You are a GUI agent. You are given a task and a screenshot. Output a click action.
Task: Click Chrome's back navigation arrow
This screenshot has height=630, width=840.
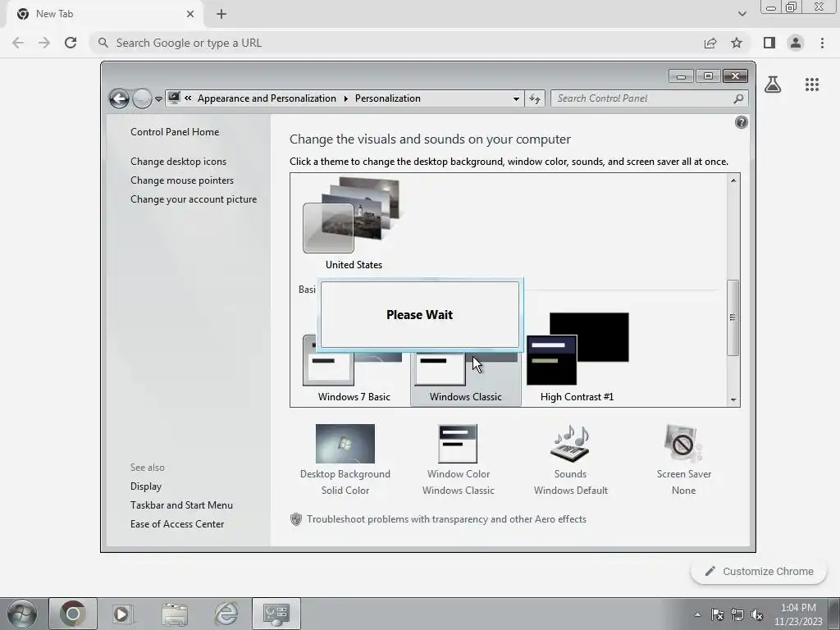(18, 43)
